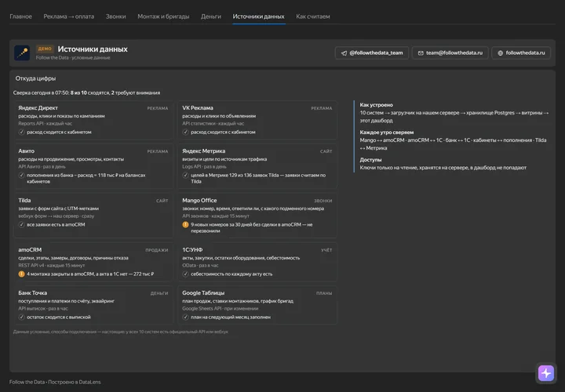Switch to Реклама → оплата tab
This screenshot has height=392, width=565.
click(x=69, y=16)
